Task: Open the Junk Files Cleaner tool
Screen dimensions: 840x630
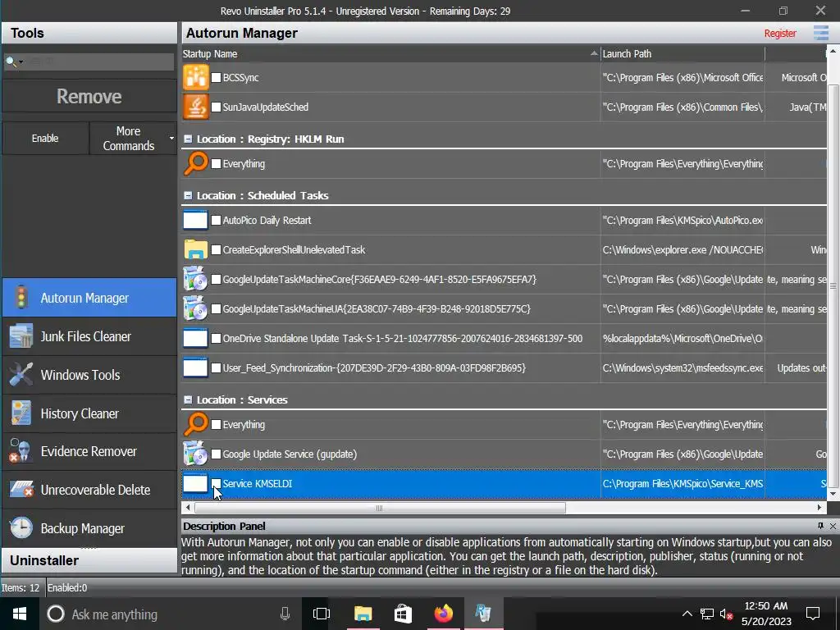Action: click(89, 336)
